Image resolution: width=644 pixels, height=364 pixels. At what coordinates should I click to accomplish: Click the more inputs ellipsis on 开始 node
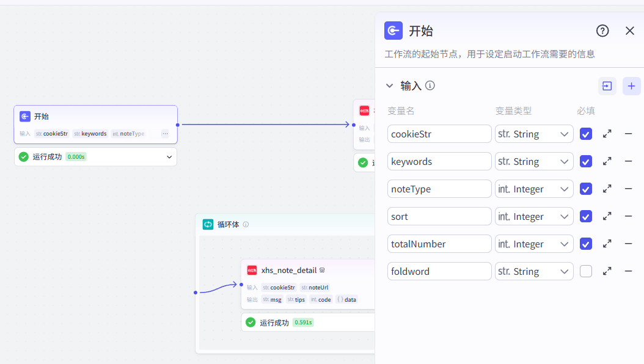165,134
